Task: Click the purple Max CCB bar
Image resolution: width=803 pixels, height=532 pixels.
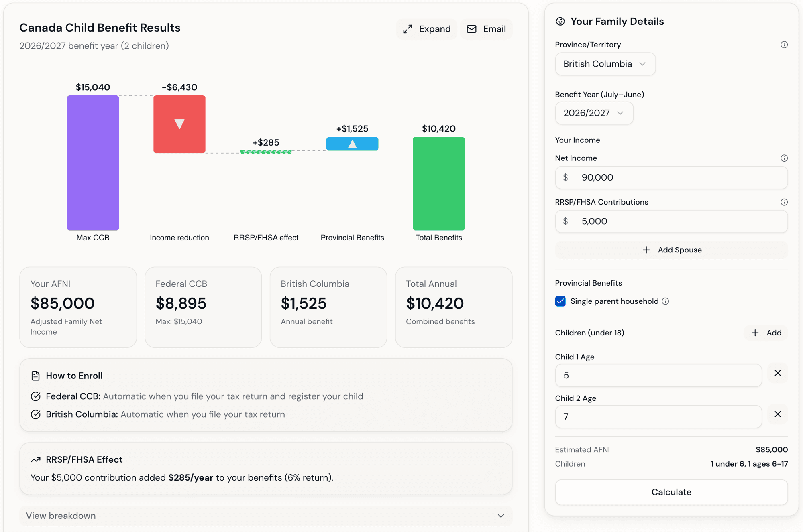Action: click(93, 163)
